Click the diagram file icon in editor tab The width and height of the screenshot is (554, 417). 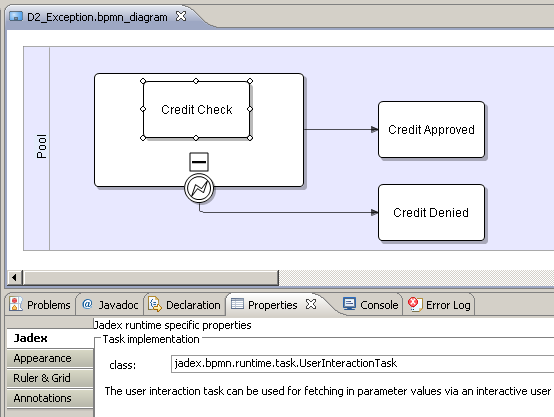coord(16,17)
